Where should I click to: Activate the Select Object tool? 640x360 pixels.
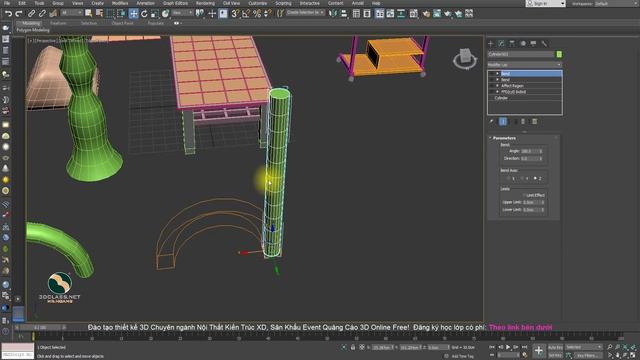(x=88, y=13)
